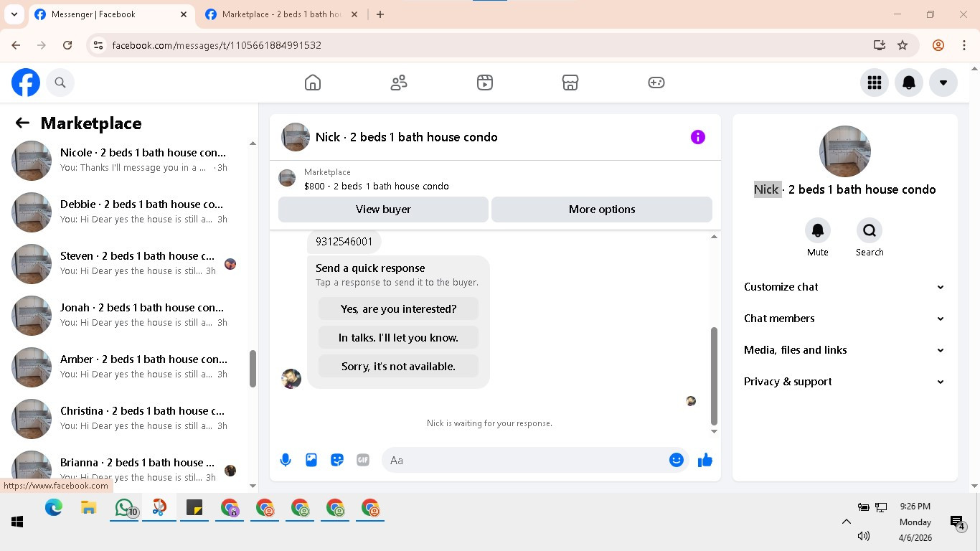Open the Friends icon in top navigation
980x551 pixels.
coord(399,83)
